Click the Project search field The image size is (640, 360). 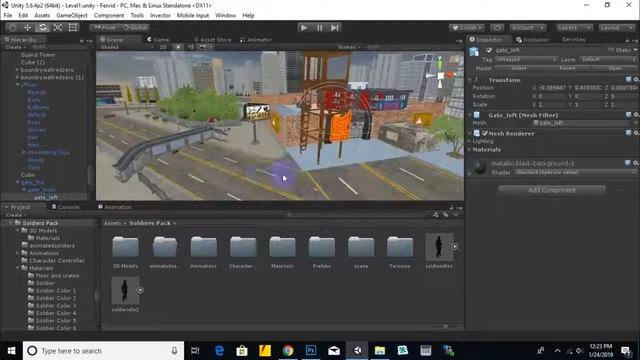(358, 215)
